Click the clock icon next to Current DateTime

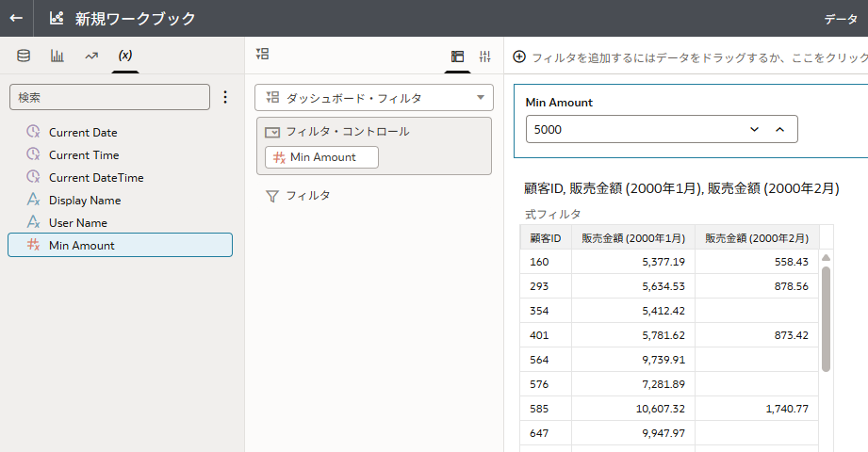(33, 177)
